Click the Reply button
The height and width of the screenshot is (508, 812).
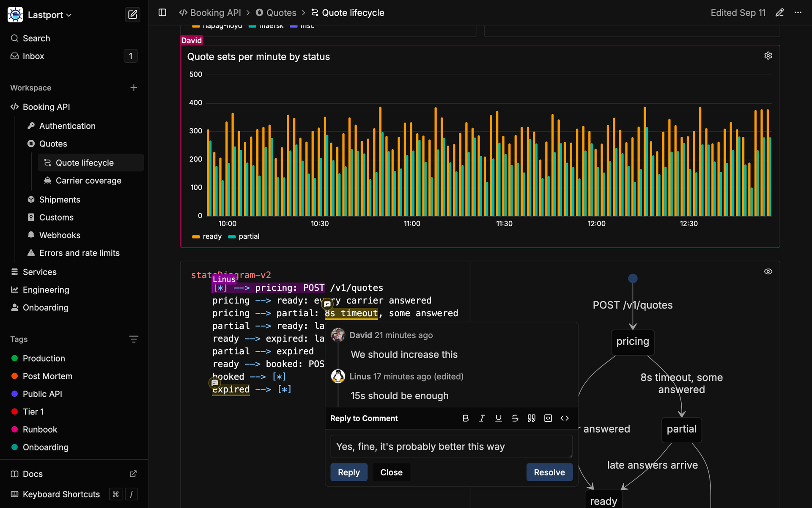pos(349,472)
